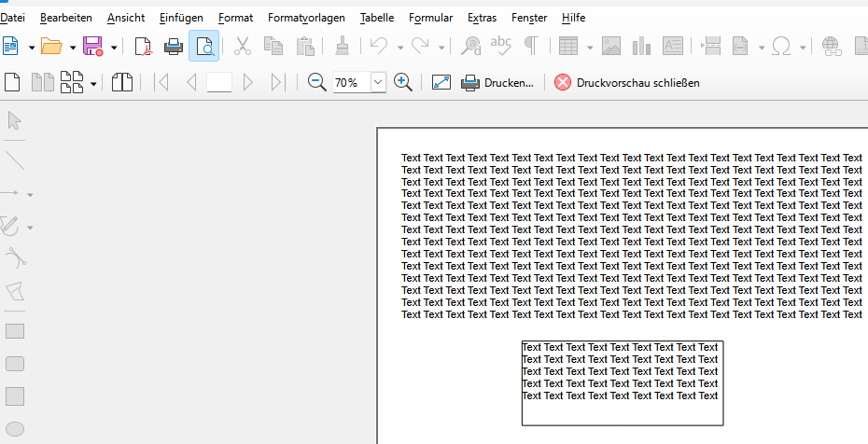Open the Fenster menu
868x444 pixels.
pyautogui.click(x=529, y=18)
